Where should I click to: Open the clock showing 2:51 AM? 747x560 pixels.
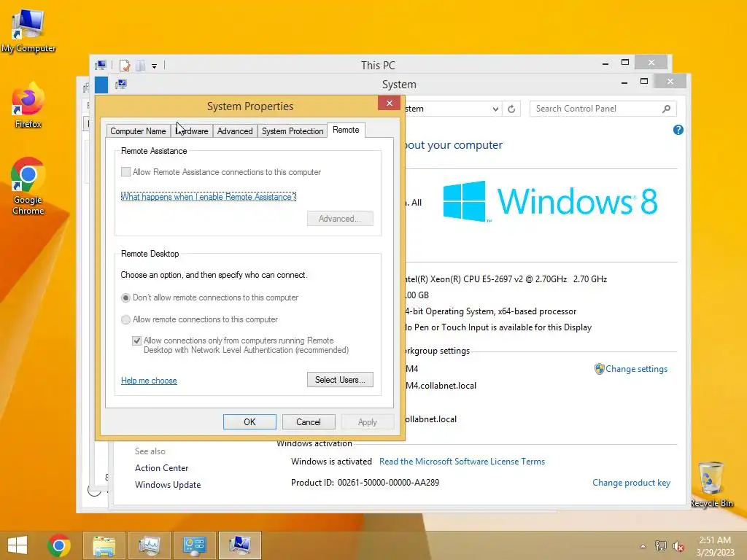[x=715, y=546]
